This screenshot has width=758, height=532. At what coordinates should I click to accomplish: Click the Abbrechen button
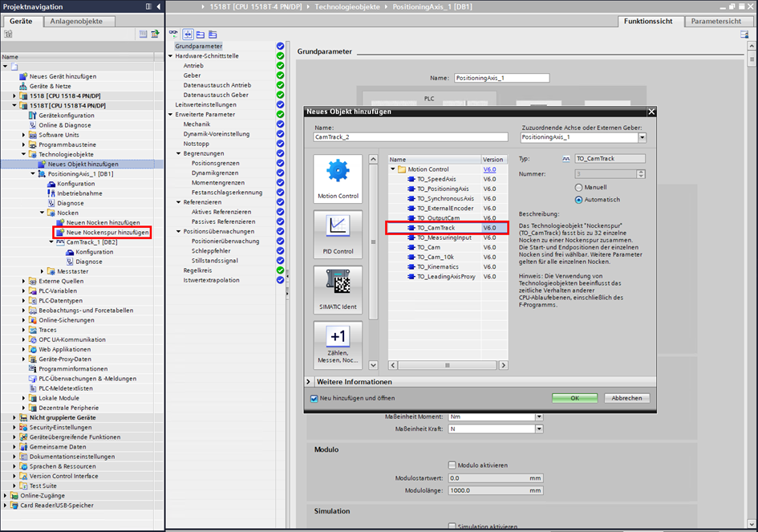pyautogui.click(x=626, y=398)
